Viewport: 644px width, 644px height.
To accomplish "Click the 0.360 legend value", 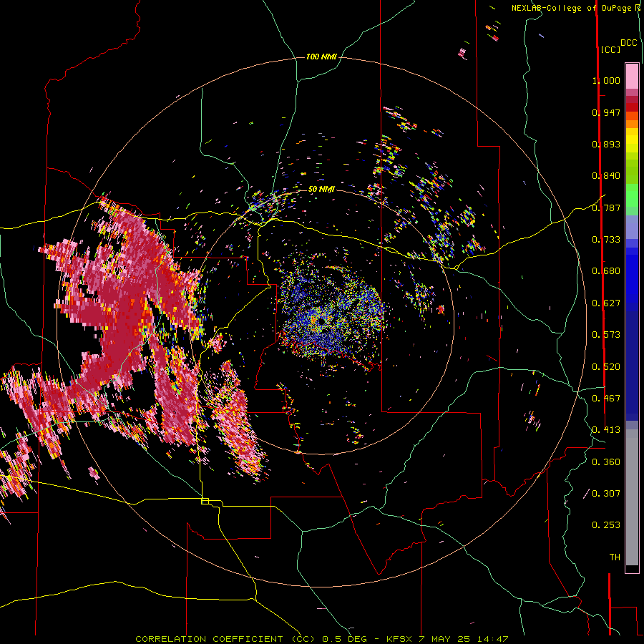I will pos(606,462).
